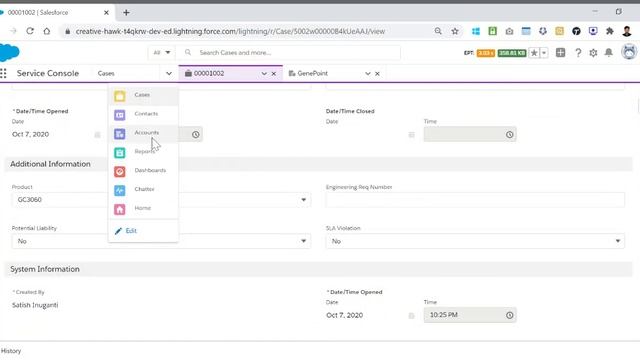The image size is (640, 360).
Task: Select Reports in the navigation menu
Action: click(x=143, y=152)
